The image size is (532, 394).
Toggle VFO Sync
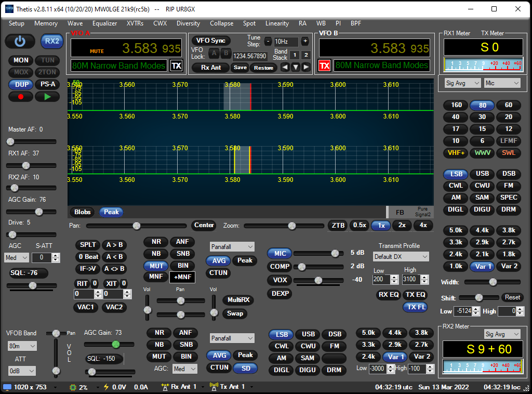(x=211, y=41)
